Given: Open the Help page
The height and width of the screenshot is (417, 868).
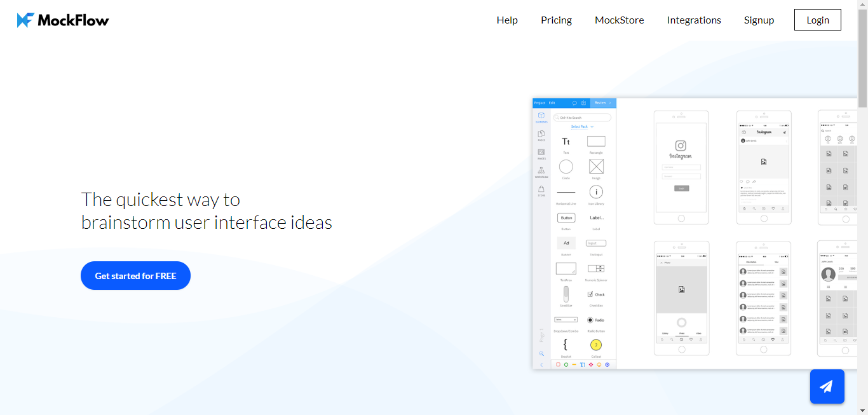Looking at the screenshot, I should point(507,20).
